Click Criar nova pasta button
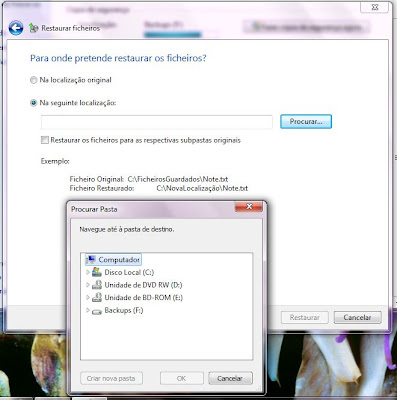Screen dimensions: 397x400 (111, 378)
